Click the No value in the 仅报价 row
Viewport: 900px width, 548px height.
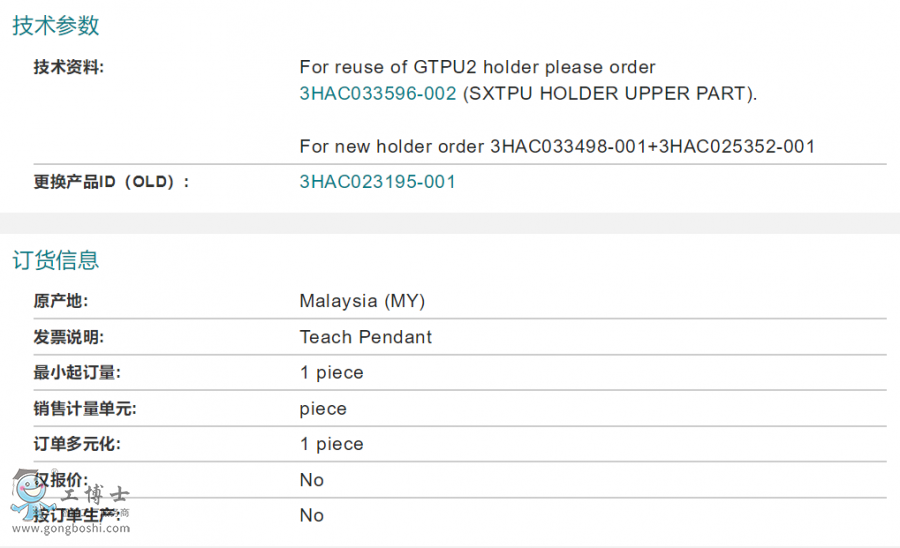311,480
